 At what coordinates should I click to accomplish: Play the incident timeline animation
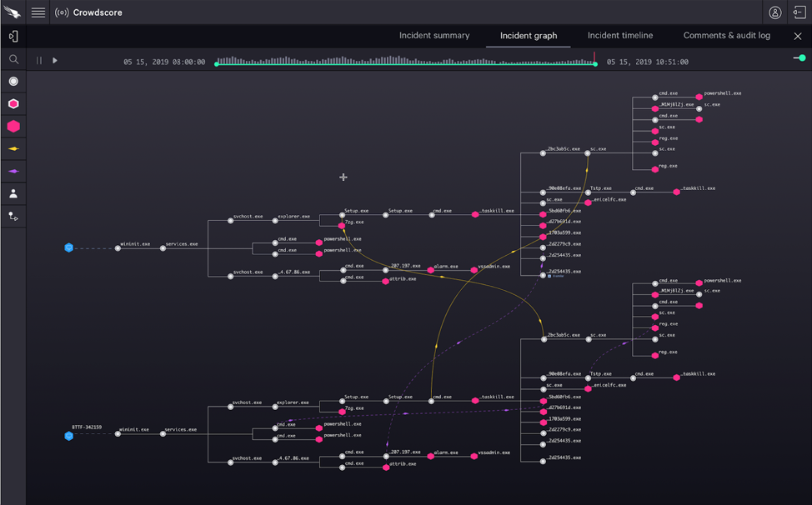[55, 61]
